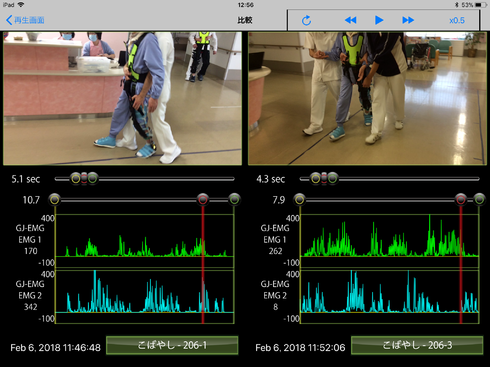Select green end marker on right 7.9 timeline
Screen dimensions: 490x367
479,200
